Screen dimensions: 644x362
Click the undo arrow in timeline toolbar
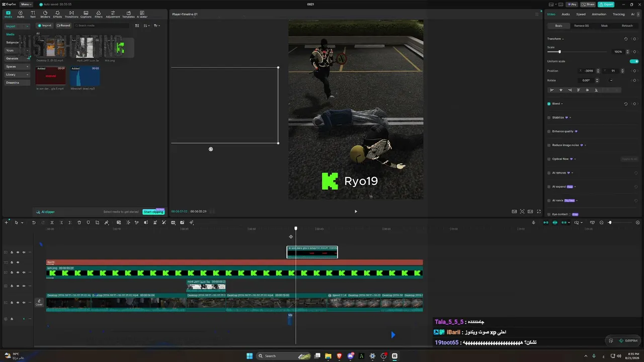[x=34, y=223]
